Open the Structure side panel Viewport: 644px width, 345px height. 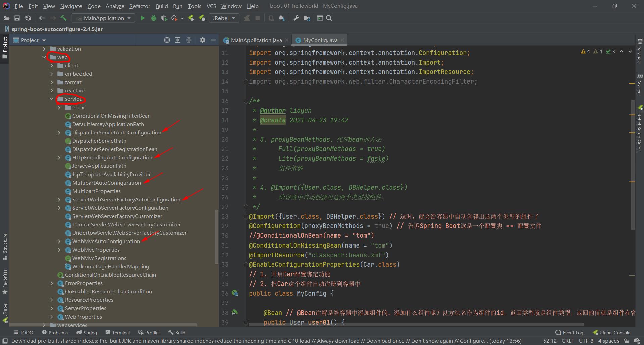[x=5, y=247]
